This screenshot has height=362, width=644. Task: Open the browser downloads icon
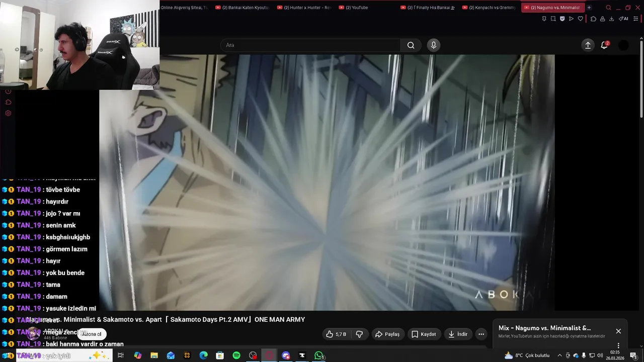click(611, 19)
